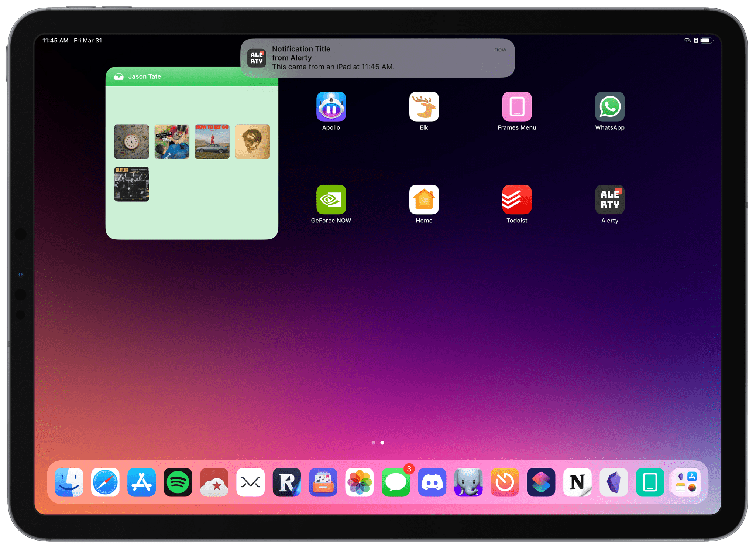Open the Home app

pyautogui.click(x=424, y=200)
